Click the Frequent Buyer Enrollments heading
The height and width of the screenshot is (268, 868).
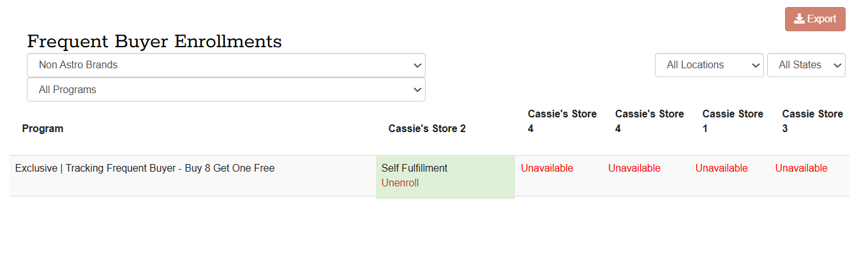[x=154, y=42]
